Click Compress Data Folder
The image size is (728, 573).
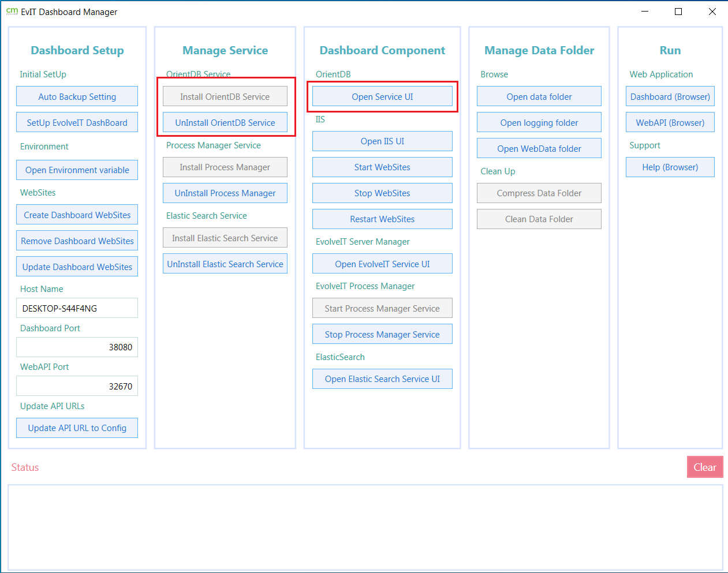[x=539, y=193]
